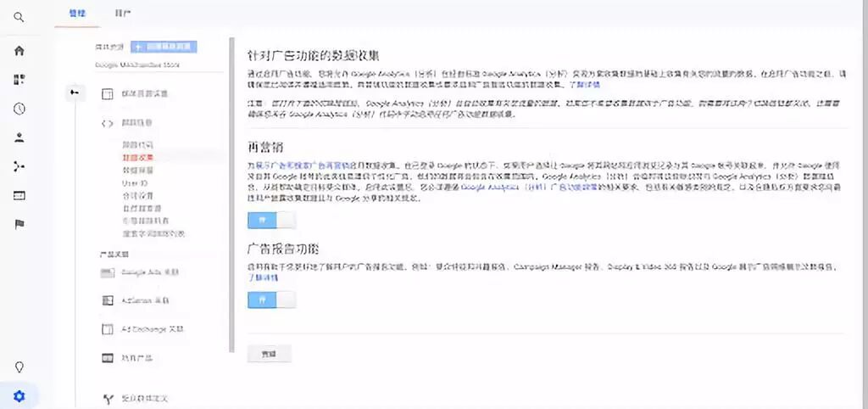
Task: Switch to the 管理 admin tab
Action: pyautogui.click(x=76, y=14)
